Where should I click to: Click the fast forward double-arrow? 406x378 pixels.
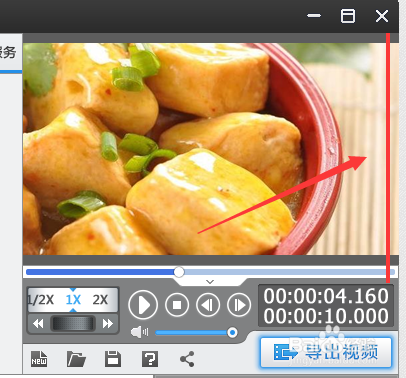click(x=108, y=323)
